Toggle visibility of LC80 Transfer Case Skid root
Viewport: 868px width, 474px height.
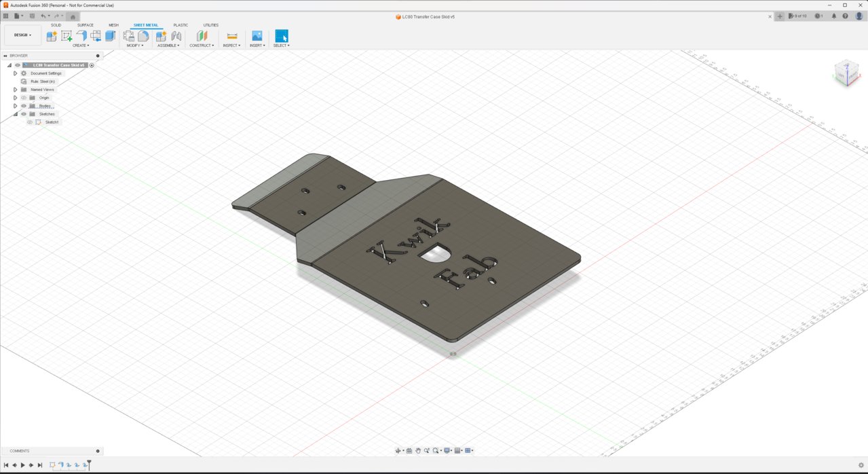click(x=18, y=65)
